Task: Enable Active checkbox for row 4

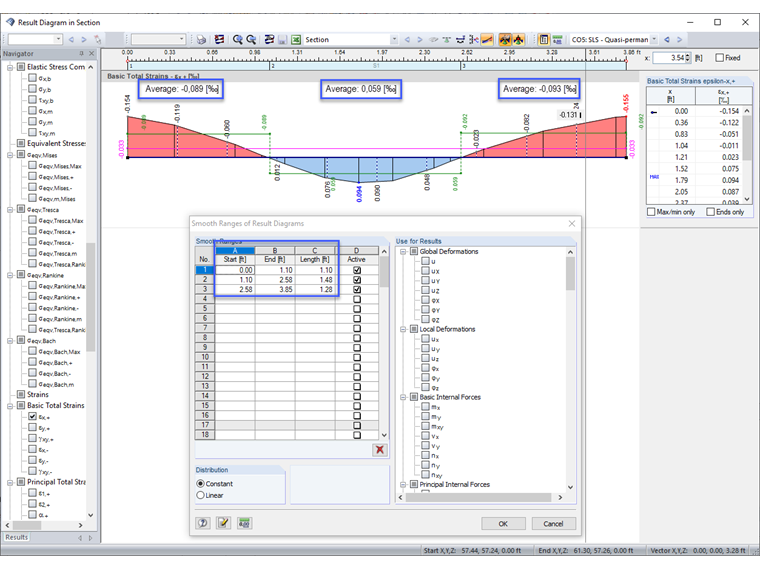Action: coord(357,299)
